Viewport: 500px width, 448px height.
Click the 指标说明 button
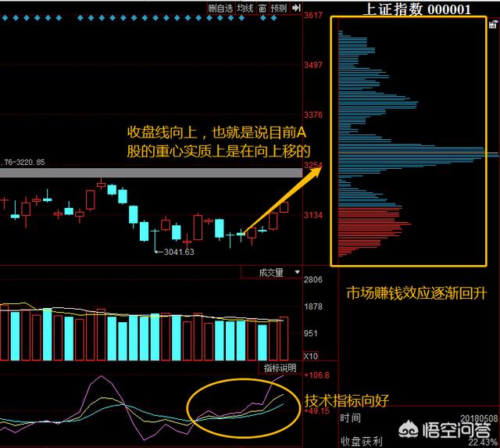(x=279, y=367)
